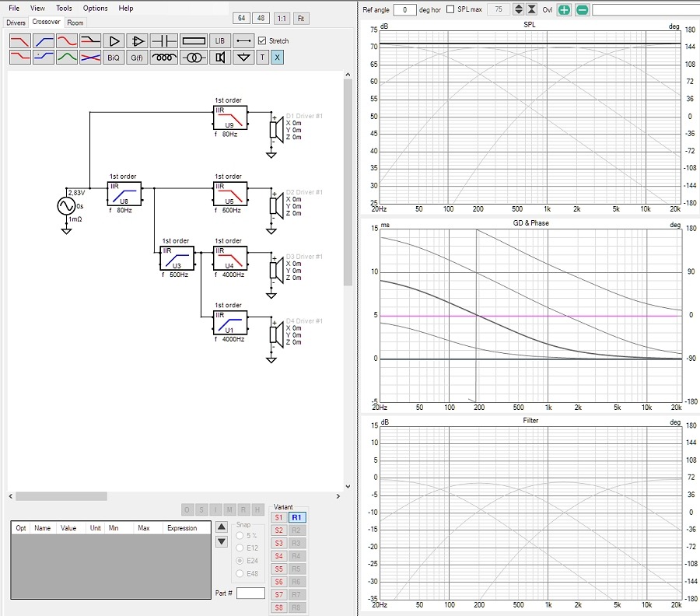Select the capacitor component tool

coord(164,41)
